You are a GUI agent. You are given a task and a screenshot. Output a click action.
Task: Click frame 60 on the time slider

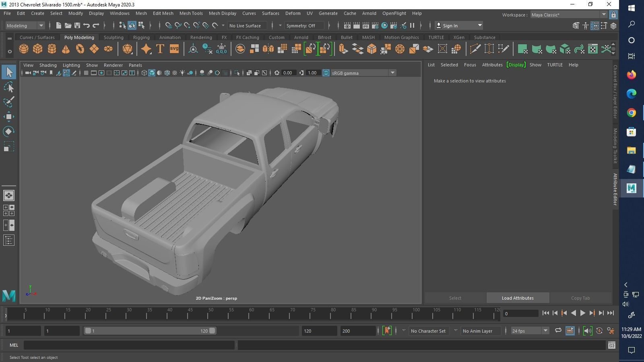252,313
